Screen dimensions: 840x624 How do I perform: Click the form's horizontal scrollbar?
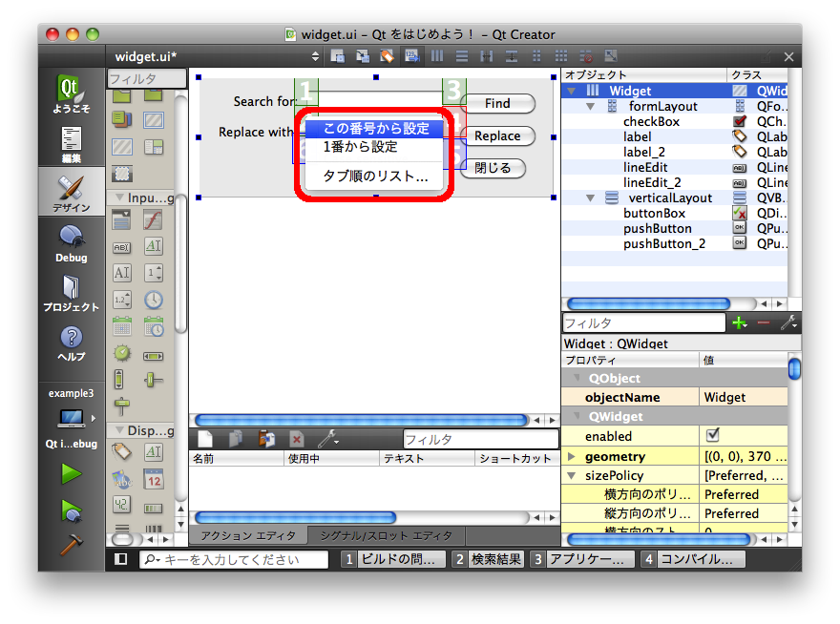tap(359, 420)
